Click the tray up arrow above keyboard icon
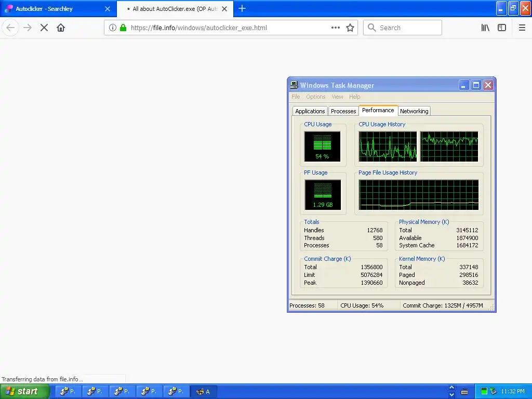Image resolution: width=532 pixels, height=399 pixels. pyautogui.click(x=451, y=388)
